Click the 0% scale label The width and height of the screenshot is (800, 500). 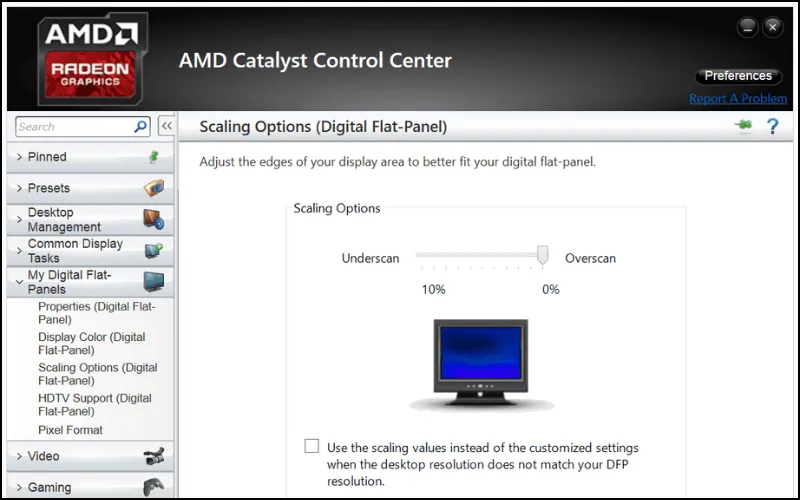point(551,289)
